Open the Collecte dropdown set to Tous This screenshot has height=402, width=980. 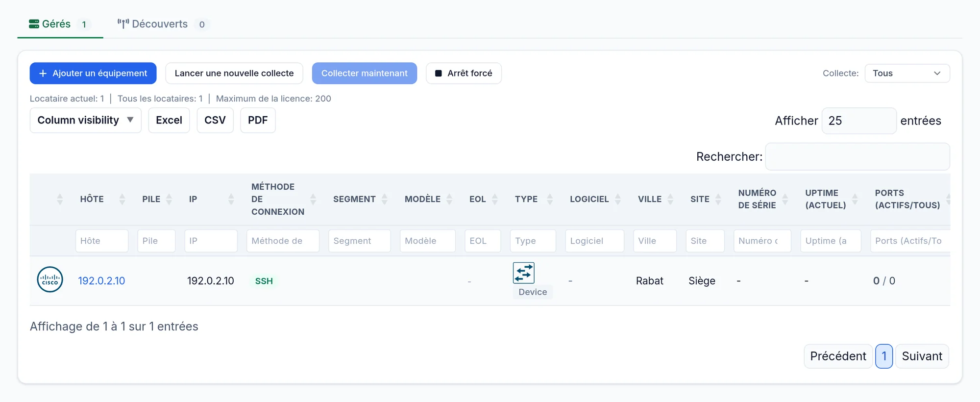907,73
